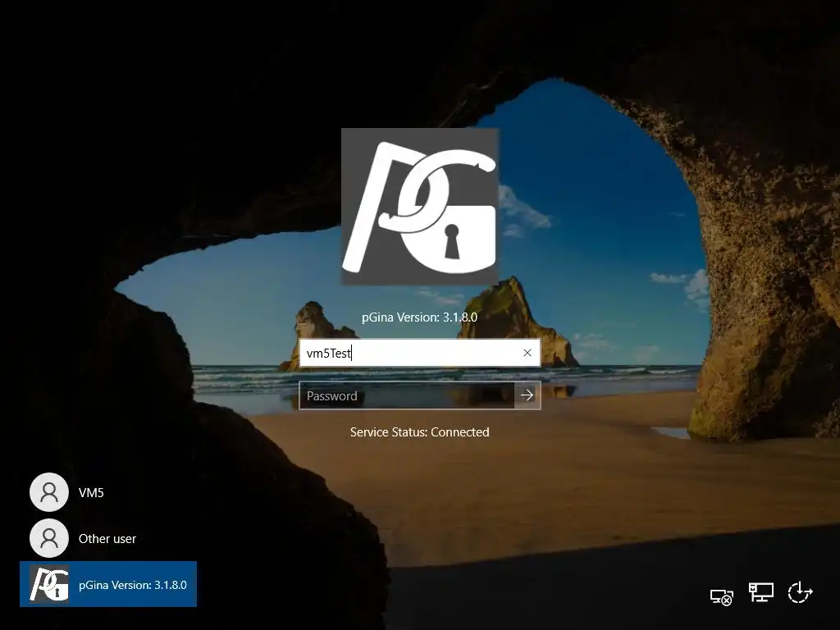This screenshot has width=840, height=630.
Task: Click the Service Status: Connected text
Action: tap(419, 432)
